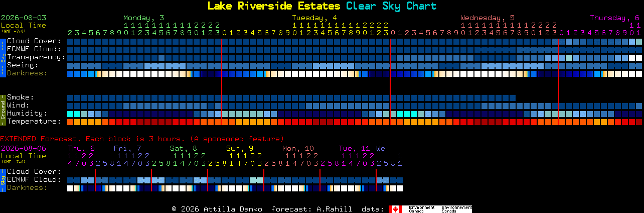Select the Tuesday, 4 day header
This screenshot has width=644, height=213.
(314, 18)
